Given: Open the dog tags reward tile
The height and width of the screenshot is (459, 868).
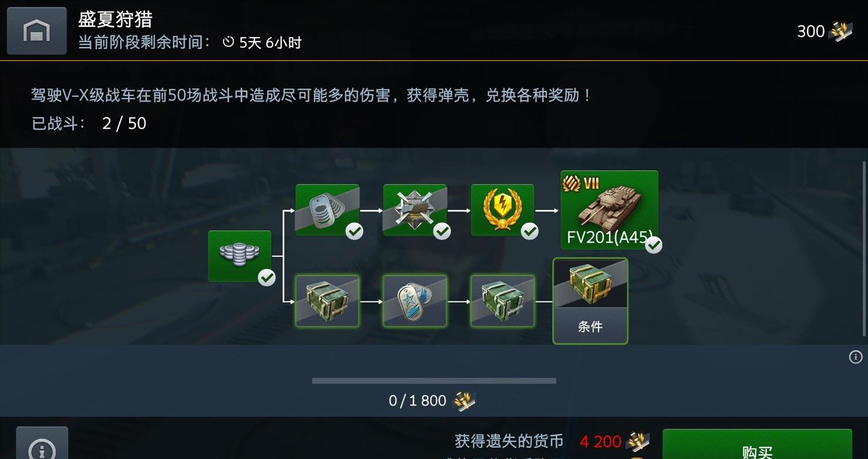Looking at the screenshot, I should click(327, 210).
